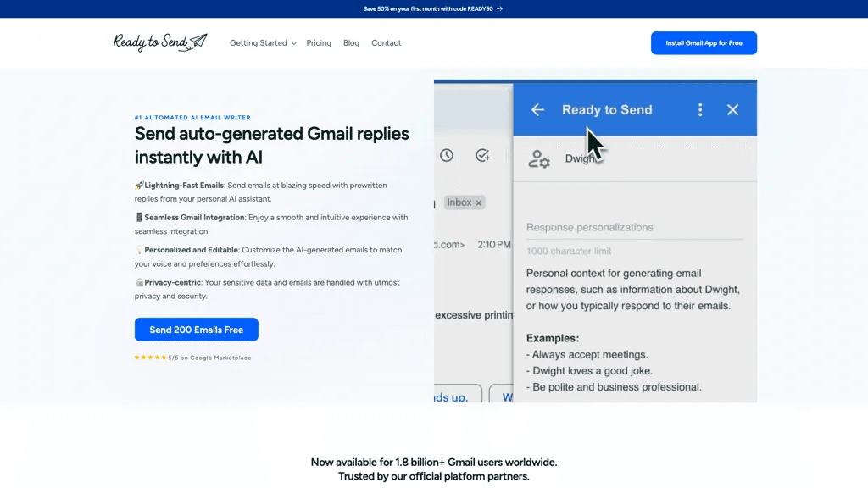Open the Contact page
The image size is (868, 488).
(386, 42)
